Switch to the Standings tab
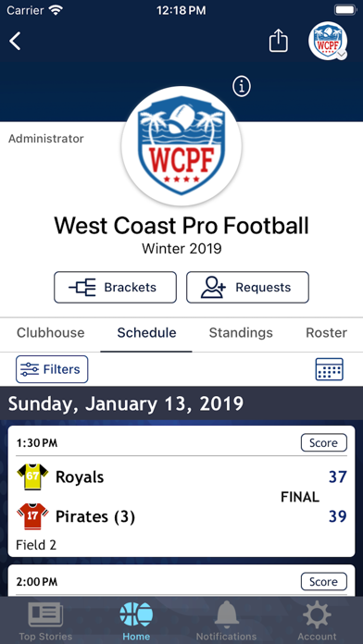 pos(241,333)
